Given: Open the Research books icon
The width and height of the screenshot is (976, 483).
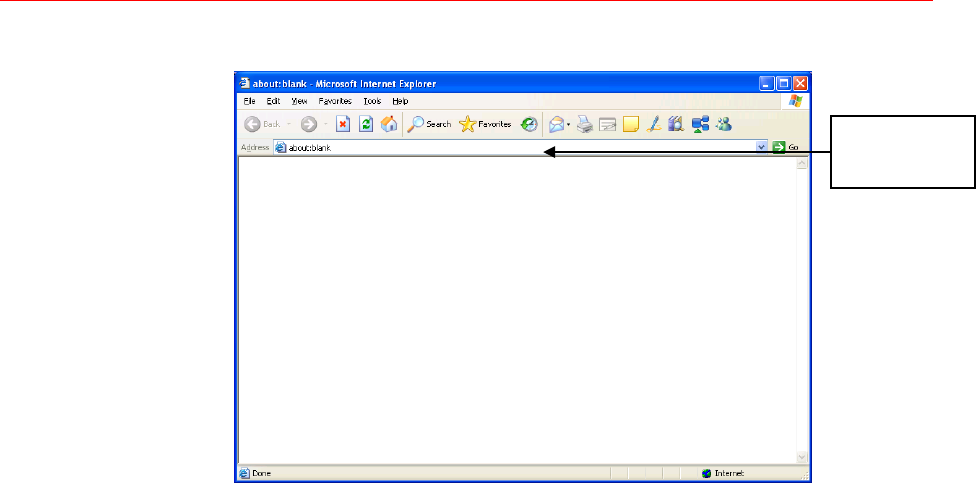Looking at the screenshot, I should tap(676, 124).
